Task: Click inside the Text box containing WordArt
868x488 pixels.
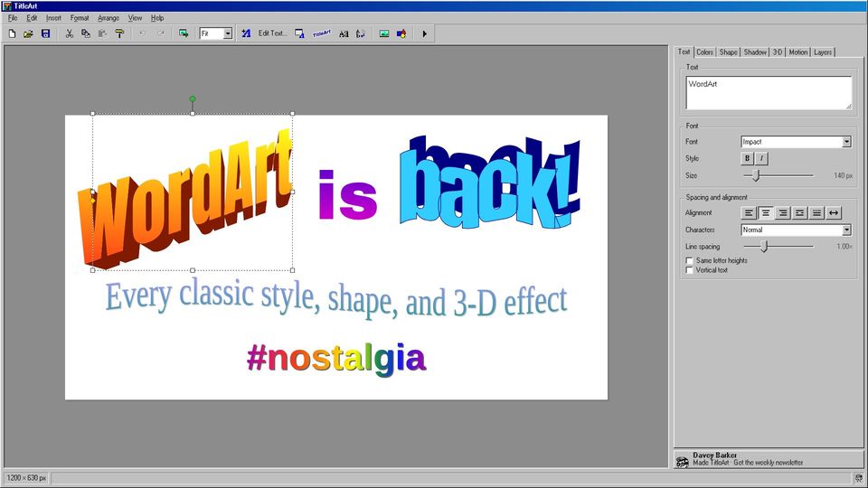Action: (769, 93)
